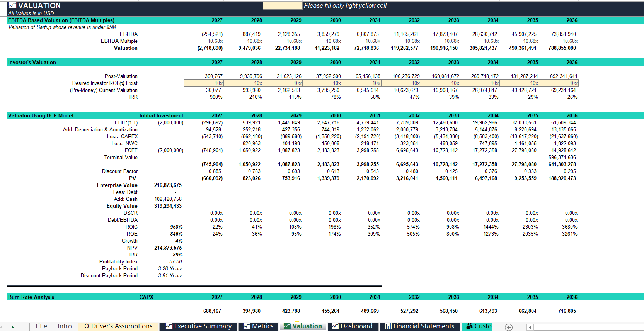Select the 2027 Desired Investor ROI cell
Image resolution: width=644 pixels, height=331 pixels.
coord(204,83)
